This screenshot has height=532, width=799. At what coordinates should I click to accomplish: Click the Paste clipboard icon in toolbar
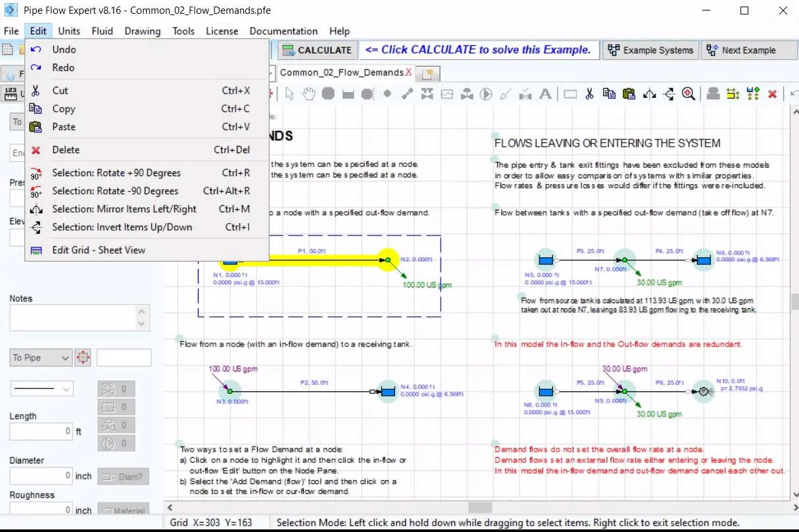tap(629, 94)
